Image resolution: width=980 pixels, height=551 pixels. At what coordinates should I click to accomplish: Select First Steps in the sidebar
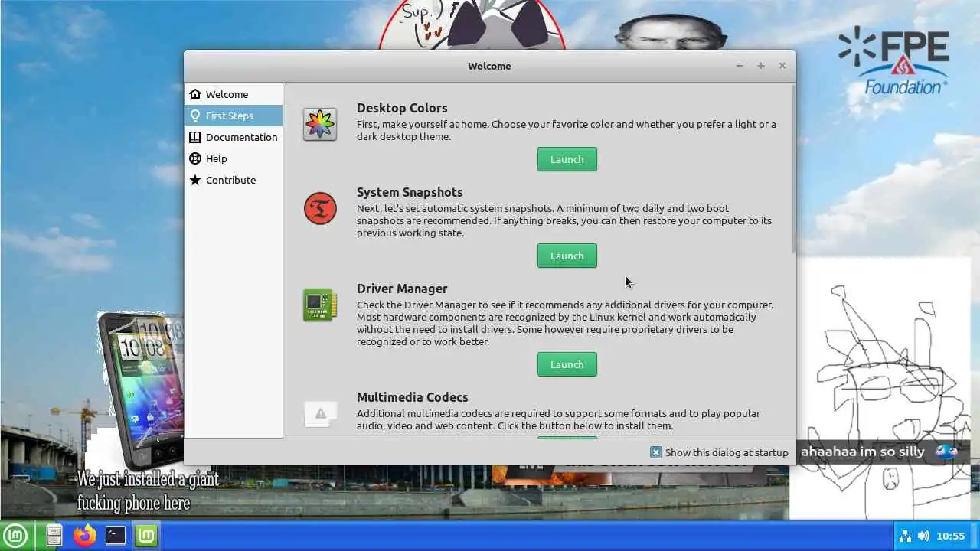234,116
